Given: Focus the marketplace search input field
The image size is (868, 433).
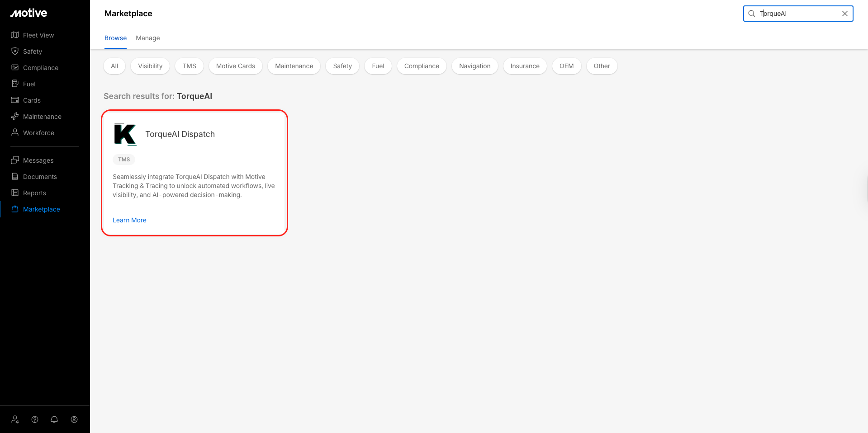Looking at the screenshot, I should click(798, 14).
